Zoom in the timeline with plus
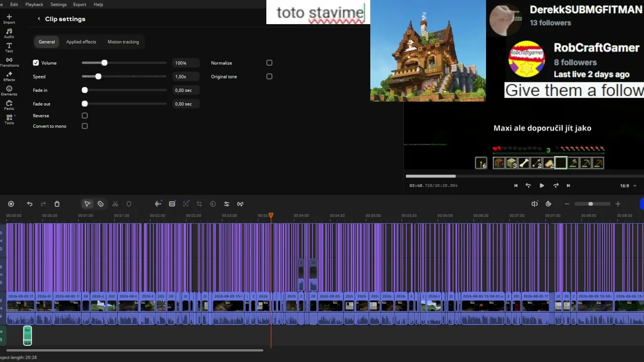 click(618, 204)
